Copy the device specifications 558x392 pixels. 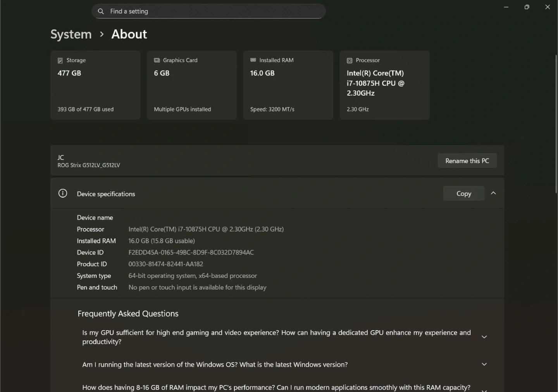point(463,193)
